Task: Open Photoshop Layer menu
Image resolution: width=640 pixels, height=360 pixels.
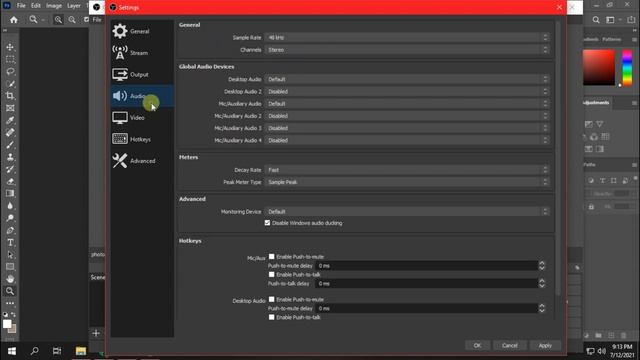Action: (74, 6)
